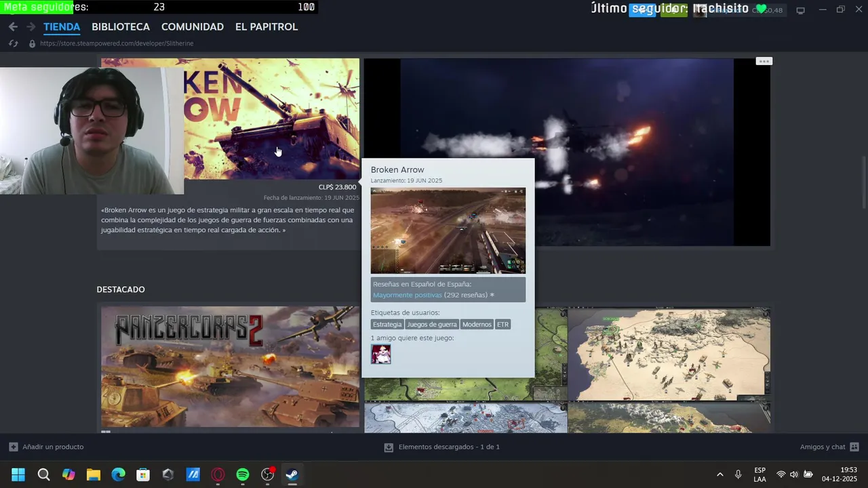Switch to OBS Studio in the taskbar
This screenshot has width=868, height=488.
pyautogui.click(x=268, y=474)
